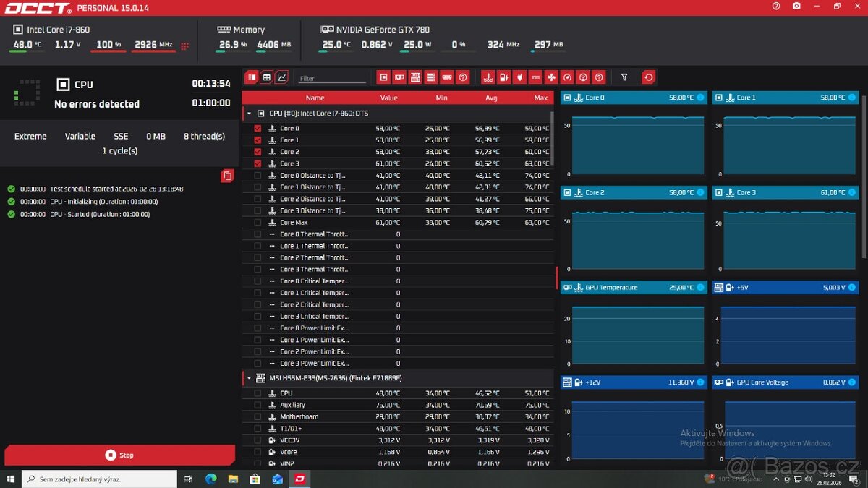Sort table by Avg column
This screenshot has width=868, height=488.
491,98
